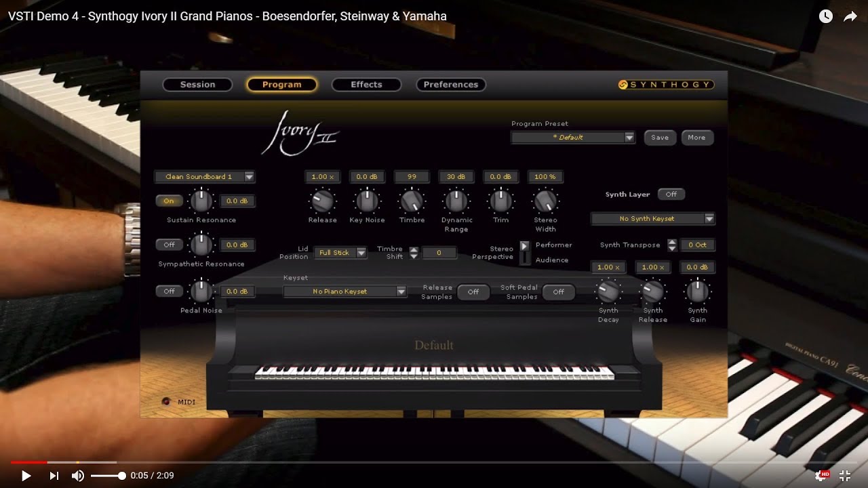Click the Ivory on-screen piano keyboard
Image resolution: width=868 pixels, height=488 pixels.
point(434,372)
